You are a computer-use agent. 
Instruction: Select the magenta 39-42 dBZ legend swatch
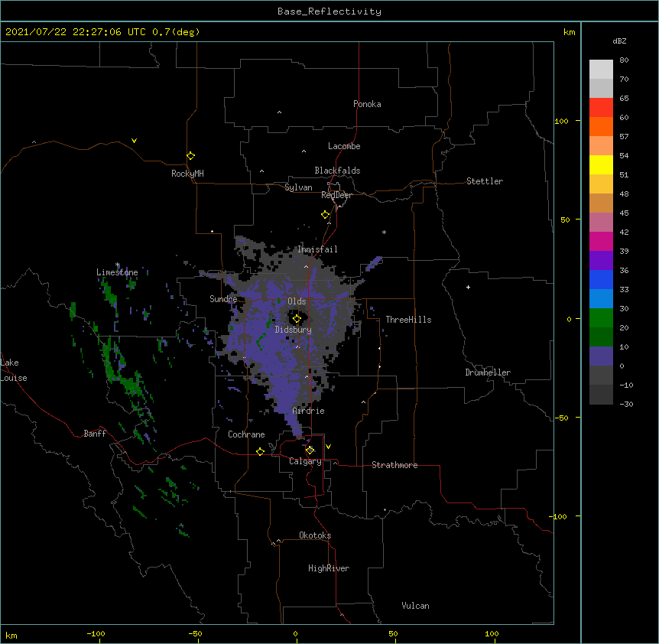tap(601, 241)
